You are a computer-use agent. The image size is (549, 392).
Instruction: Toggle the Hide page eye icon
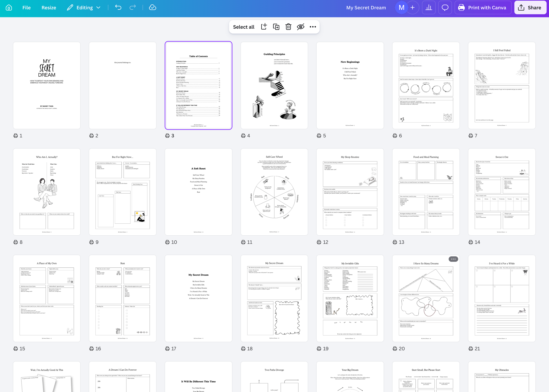tap(300, 27)
